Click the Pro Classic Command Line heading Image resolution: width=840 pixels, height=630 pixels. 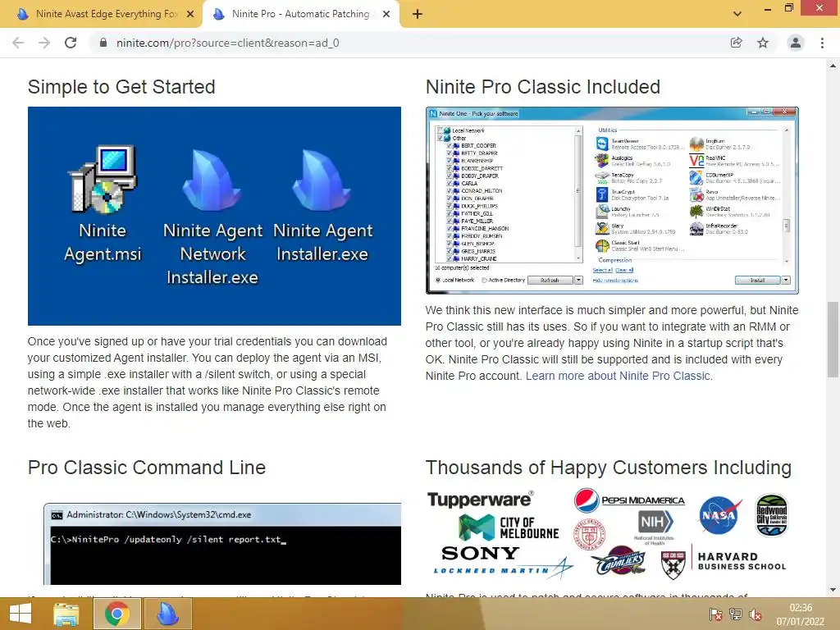(x=147, y=468)
